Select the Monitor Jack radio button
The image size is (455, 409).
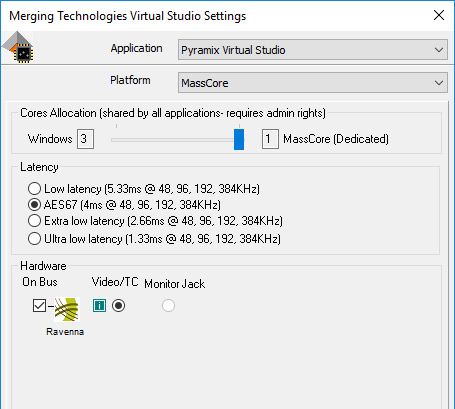(x=168, y=305)
